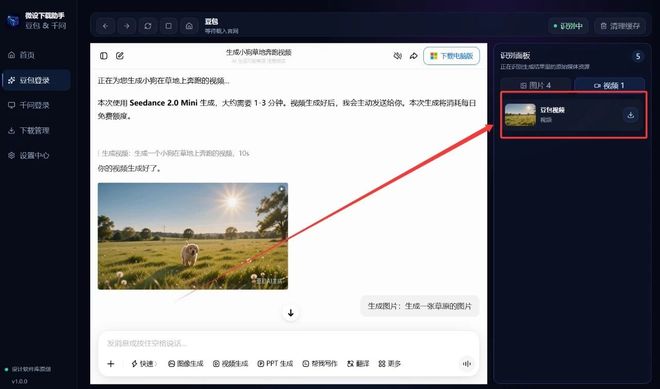Click the plus attachment icon in input bar
Screen dimensions: 660x389
111,364
